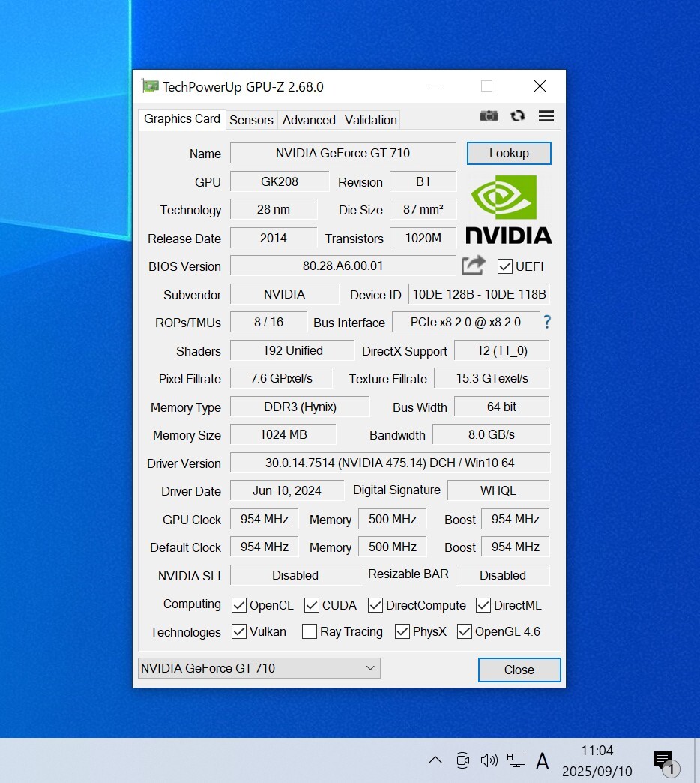Toggle the DirectCompute checkbox
The image size is (700, 783).
(375, 605)
